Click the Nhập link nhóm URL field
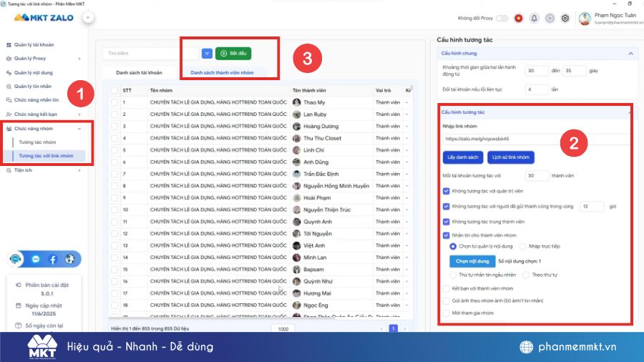 [536, 139]
